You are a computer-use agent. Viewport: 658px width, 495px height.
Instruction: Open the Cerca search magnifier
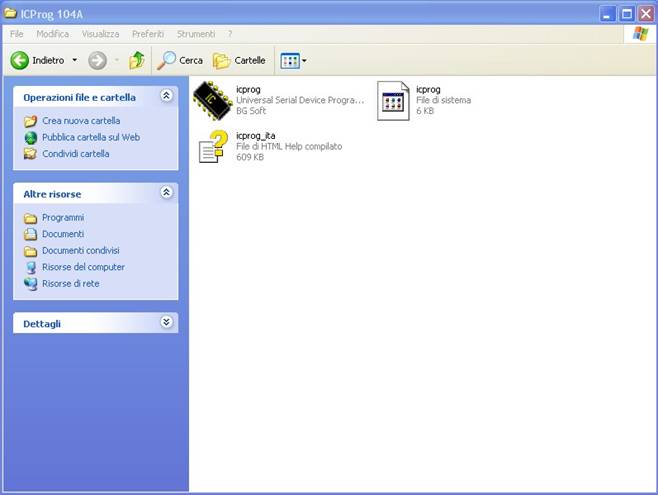click(166, 60)
